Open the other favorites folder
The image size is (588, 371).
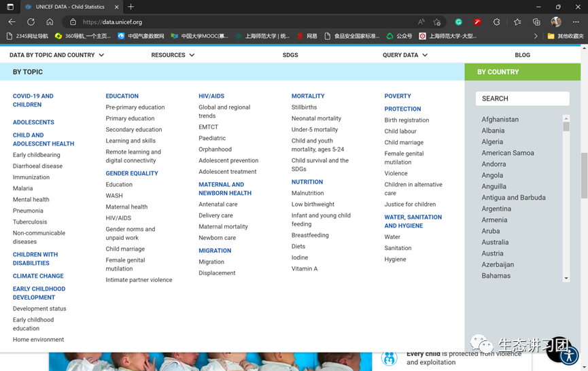pyautogui.click(x=566, y=36)
